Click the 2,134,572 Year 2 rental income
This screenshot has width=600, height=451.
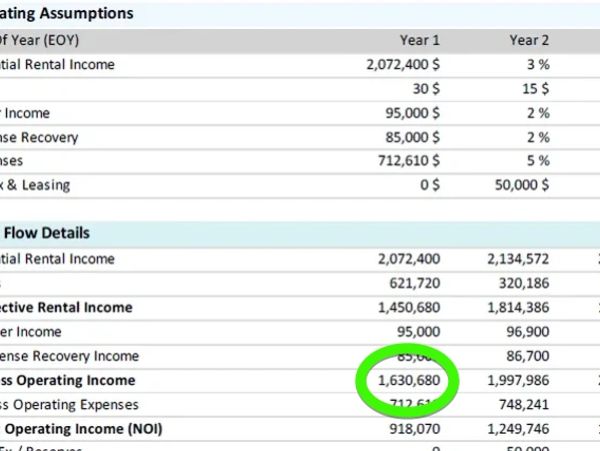point(518,259)
